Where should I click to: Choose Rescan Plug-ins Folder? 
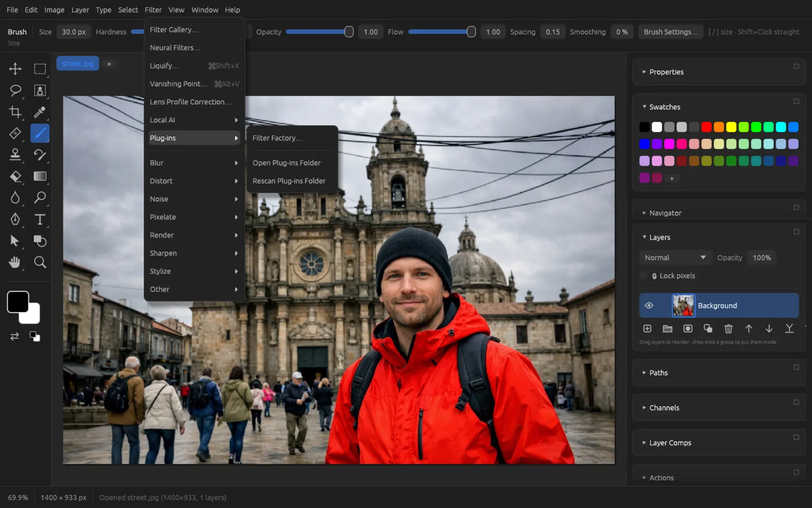click(292, 181)
